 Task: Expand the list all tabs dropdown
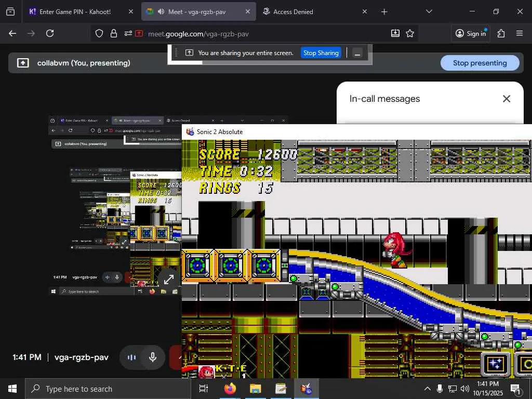coord(429,11)
